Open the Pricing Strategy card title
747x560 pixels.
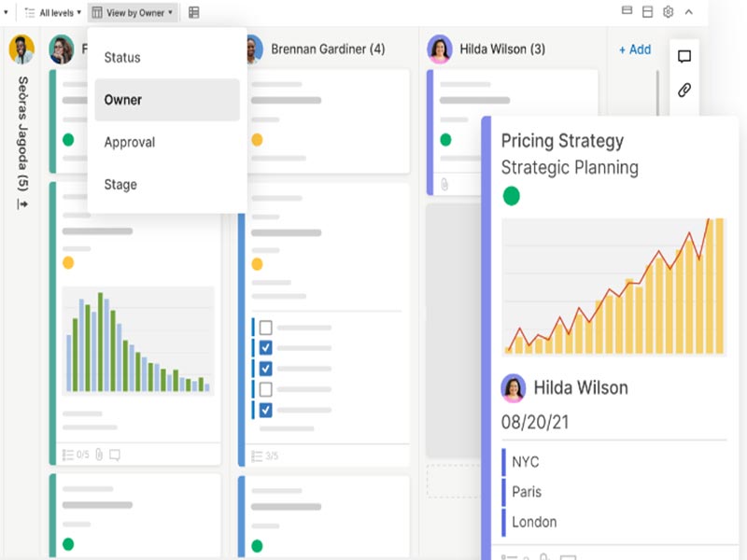pos(562,140)
